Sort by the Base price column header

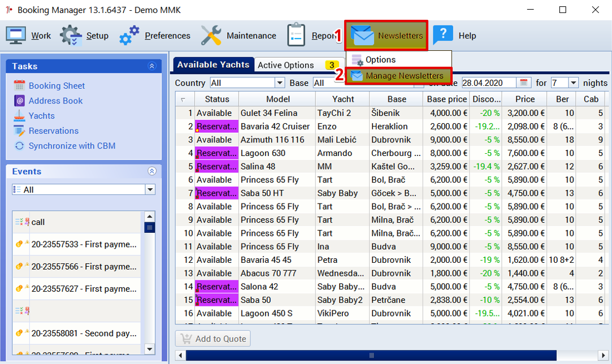point(446,99)
